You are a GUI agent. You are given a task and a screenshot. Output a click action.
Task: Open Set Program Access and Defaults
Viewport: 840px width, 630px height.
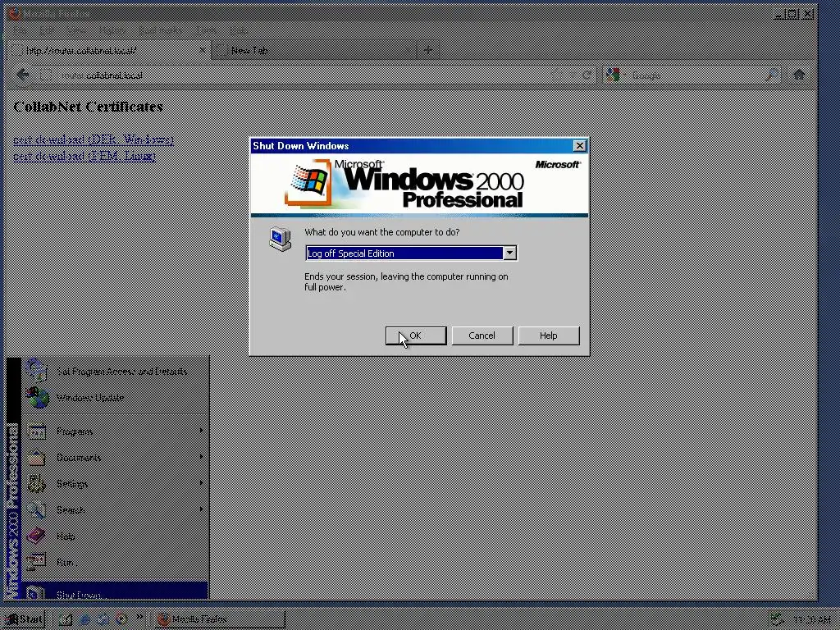(115, 371)
